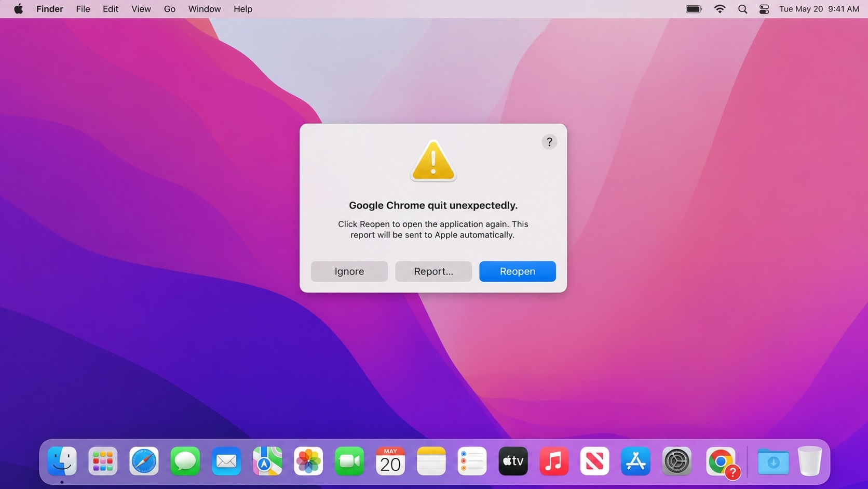The height and width of the screenshot is (489, 868).
Task: Reopen Google Chrome via Reopen button
Action: coord(518,271)
